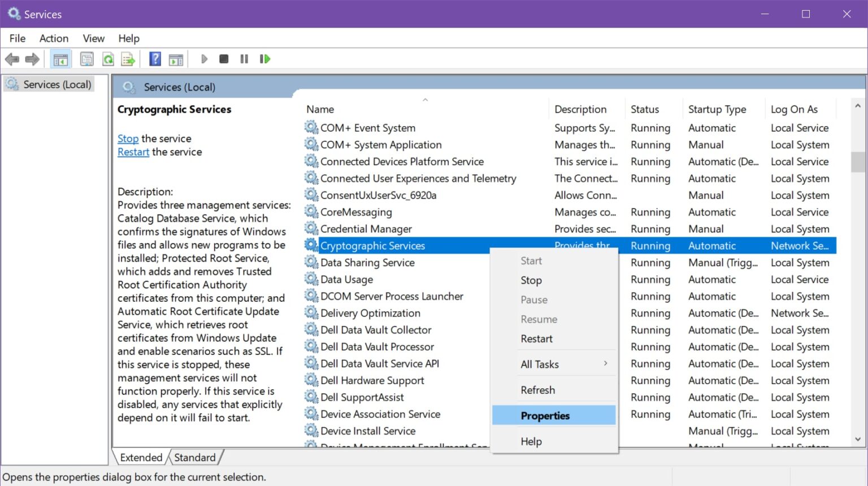Select the Cryptographic Services gear icon
The image size is (868, 486).
311,245
